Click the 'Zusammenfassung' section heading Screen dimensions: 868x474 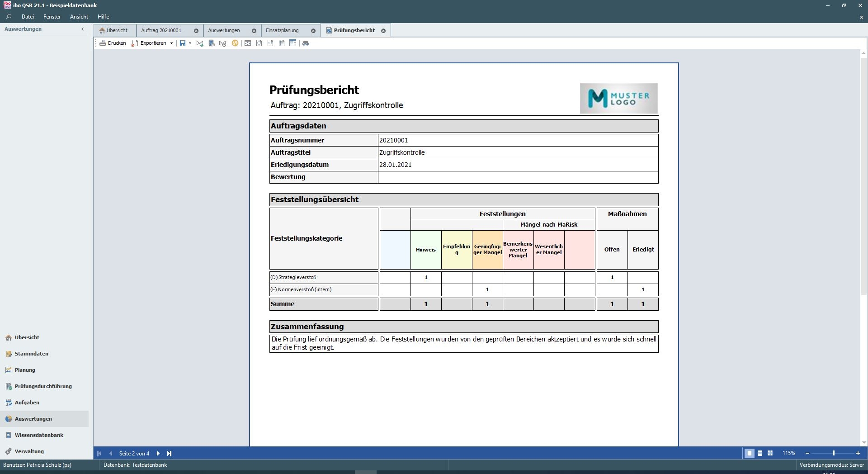point(307,327)
